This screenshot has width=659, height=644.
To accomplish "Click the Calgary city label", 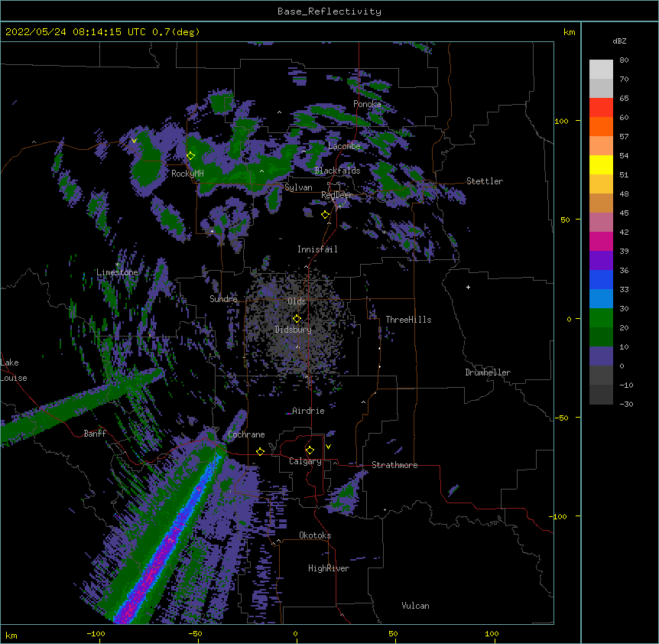I will coord(305,461).
